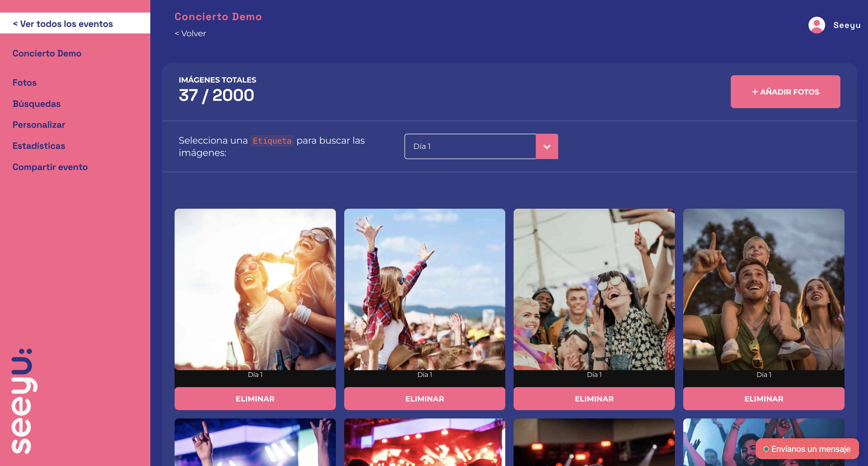Screen dimensions: 868x466
Task: Open Fotos in the sidebar
Action: (25, 83)
